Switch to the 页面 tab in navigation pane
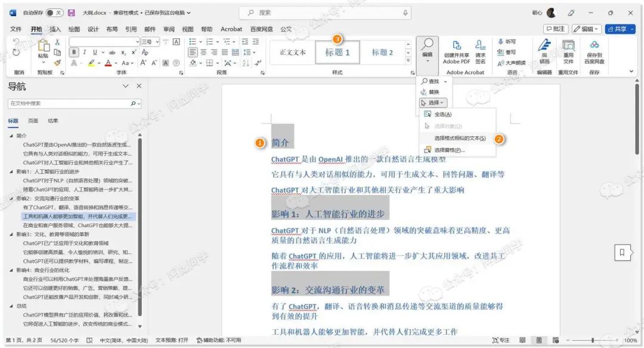 [x=33, y=120]
